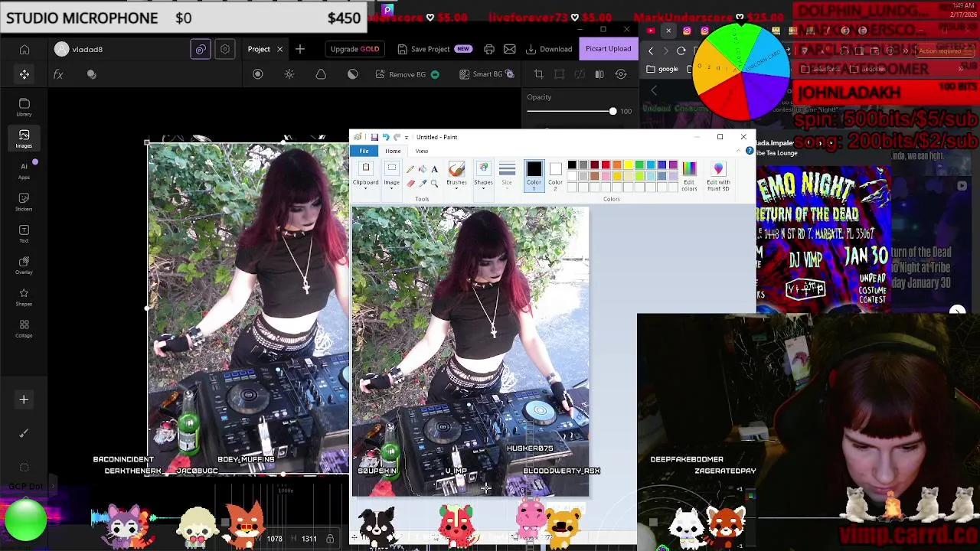Viewport: 980px width, 551px height.
Task: Select the Fill with color bucket tool
Action: tap(422, 169)
